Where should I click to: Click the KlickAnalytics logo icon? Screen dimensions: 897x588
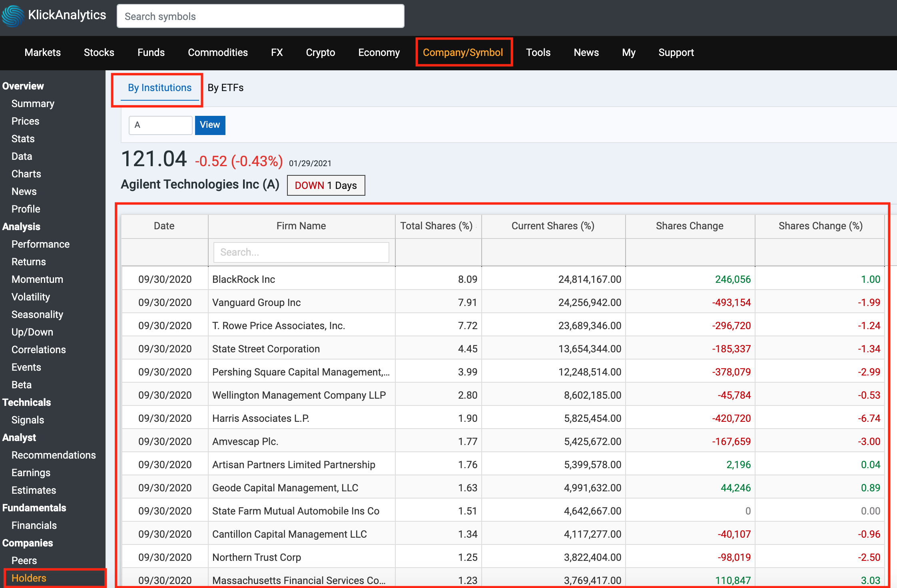click(x=13, y=16)
